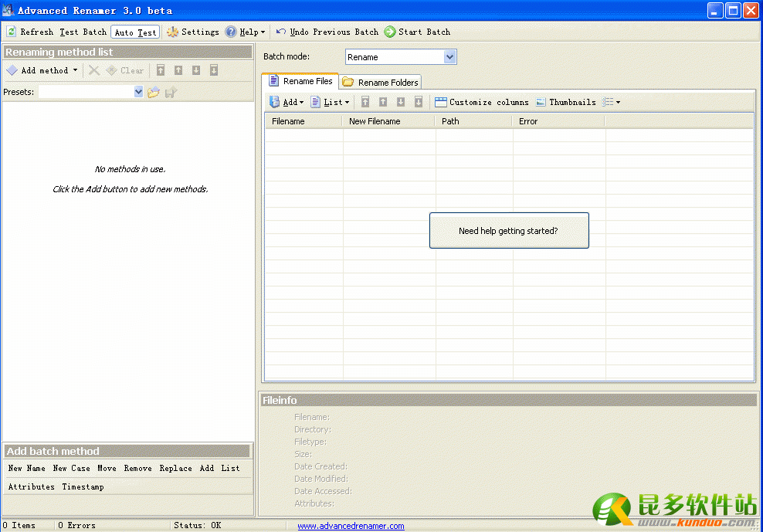The height and width of the screenshot is (532, 763).
Task: Open the www.advancedrenamer.com link
Action: click(351, 526)
